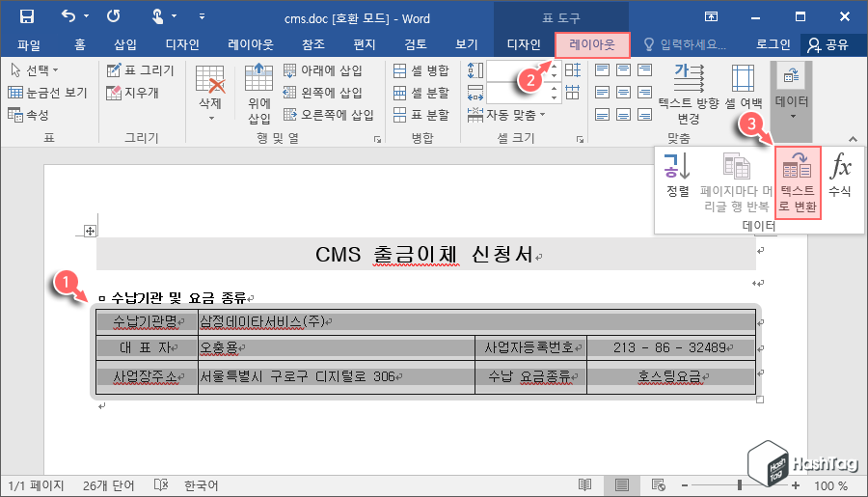Viewport: 868px width, 497px height.
Task: Click the 로그인 link
Action: [x=773, y=44]
